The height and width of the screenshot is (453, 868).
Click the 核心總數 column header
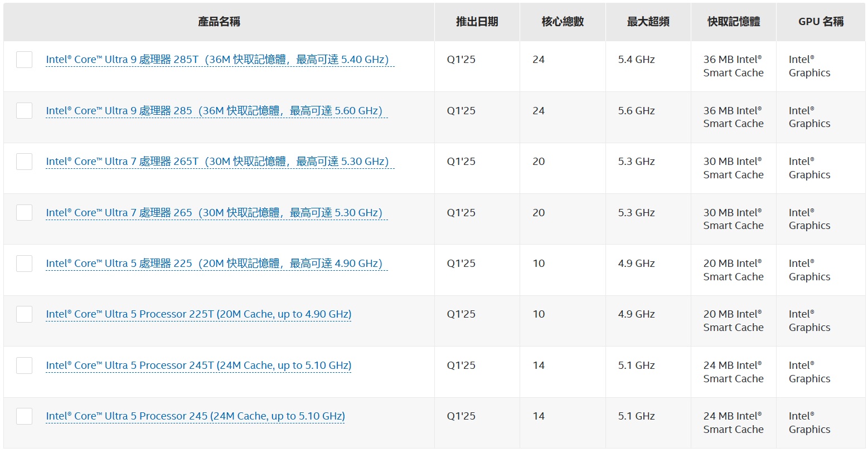click(562, 22)
